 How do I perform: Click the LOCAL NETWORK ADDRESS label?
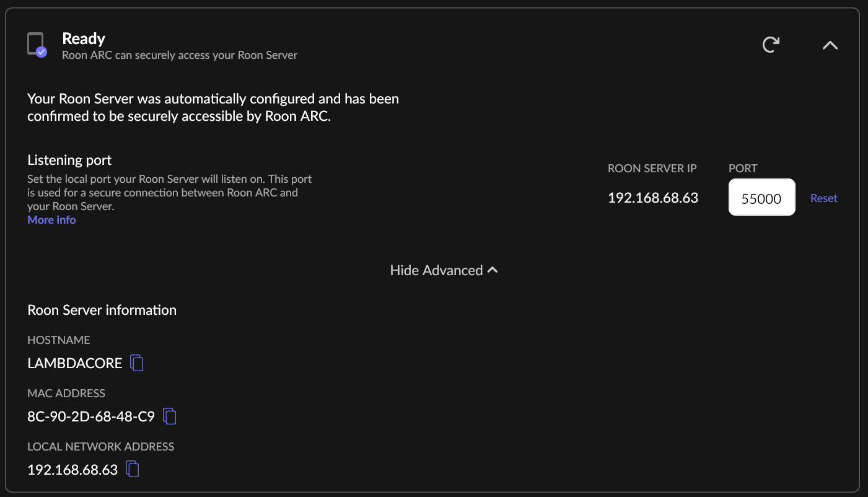101,447
